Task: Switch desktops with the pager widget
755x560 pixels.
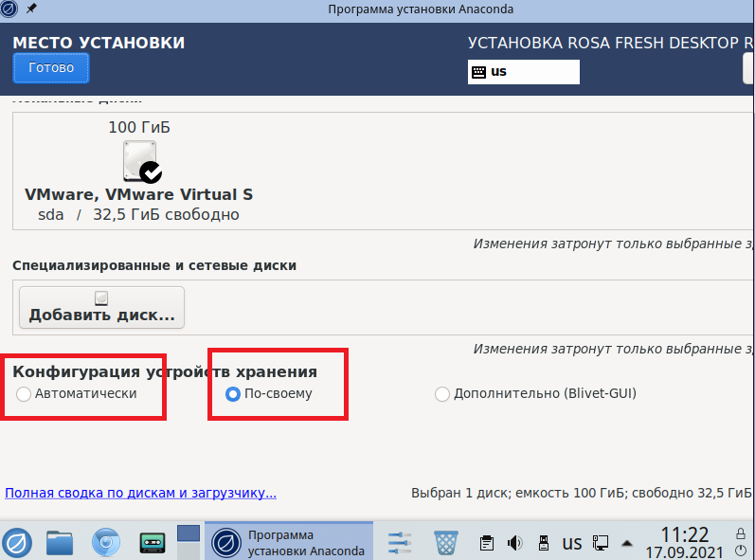Action: click(189, 542)
